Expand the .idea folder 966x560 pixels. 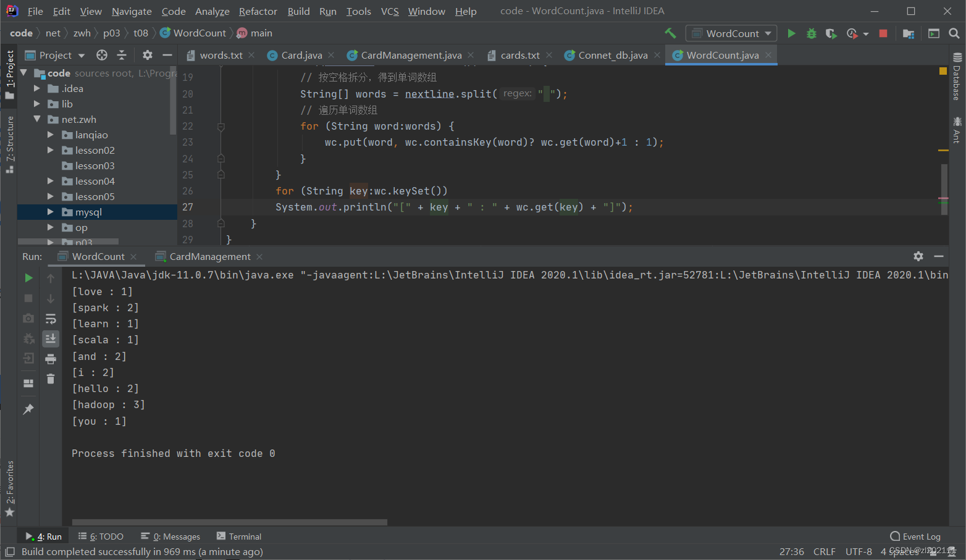tap(37, 88)
